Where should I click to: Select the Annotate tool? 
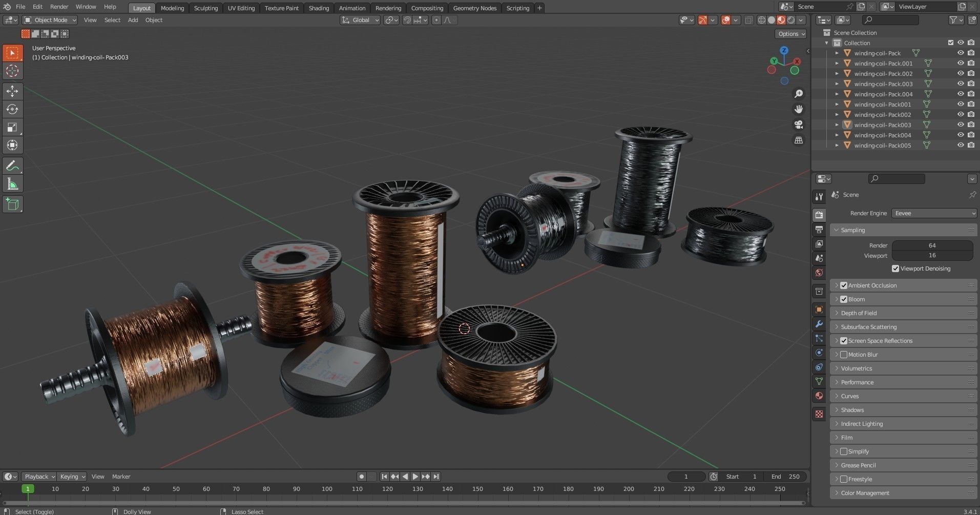tap(12, 165)
